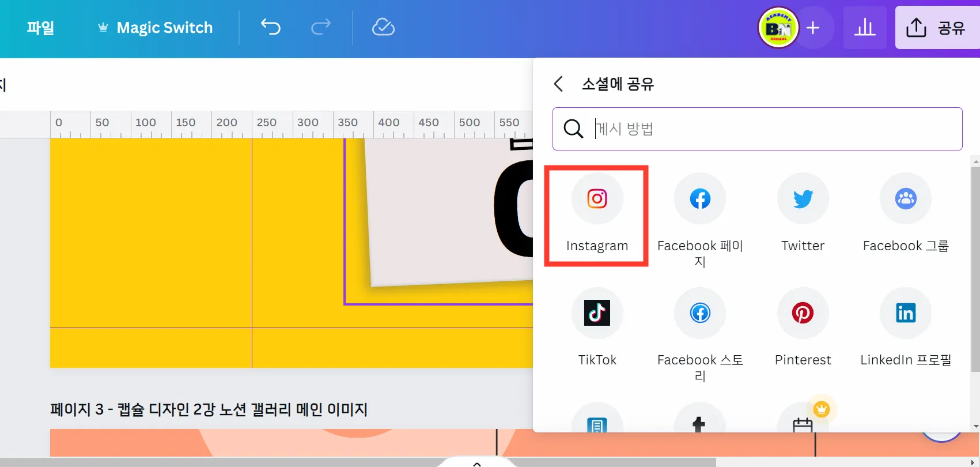Choose Facebook 페이지 as share target
This screenshot has height=467, width=980.
pos(700,220)
